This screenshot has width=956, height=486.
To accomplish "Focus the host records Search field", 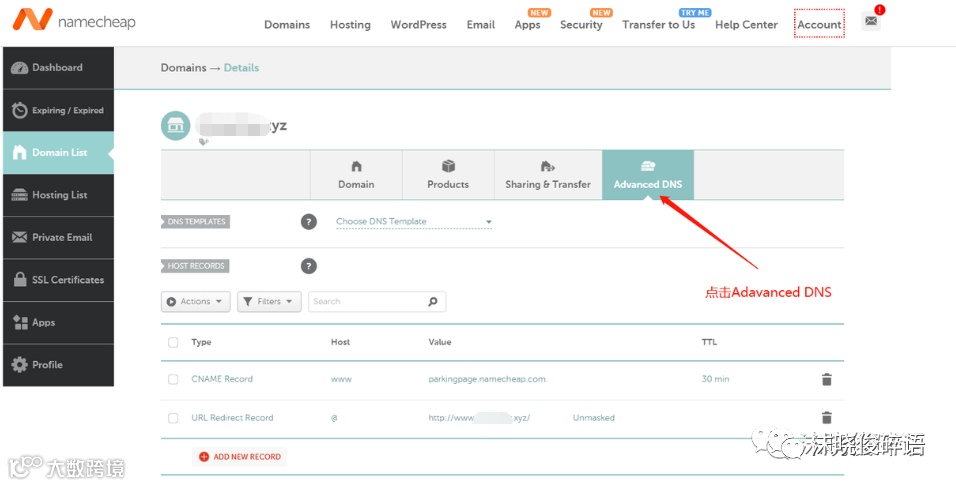I will 377,301.
